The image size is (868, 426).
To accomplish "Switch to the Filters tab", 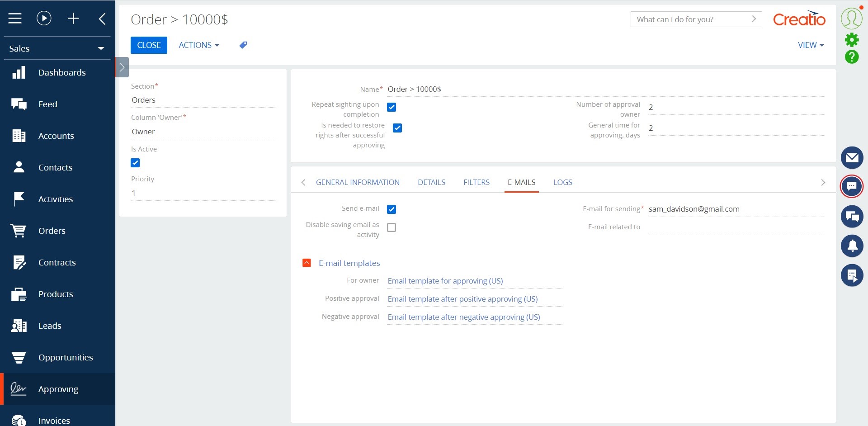I will [x=476, y=182].
